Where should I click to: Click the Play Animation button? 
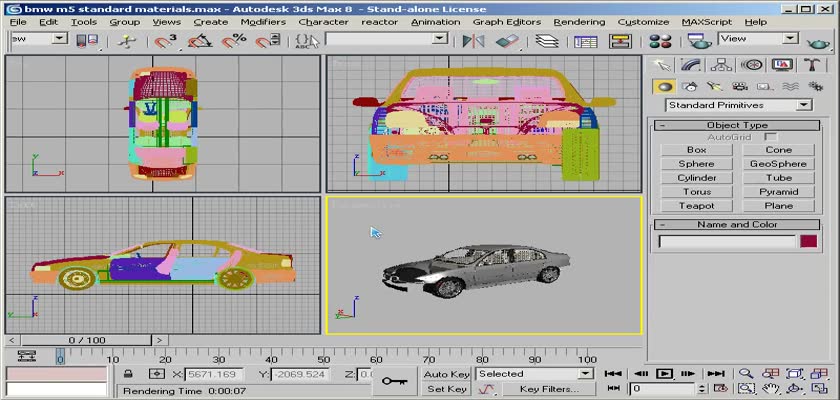[x=664, y=374]
